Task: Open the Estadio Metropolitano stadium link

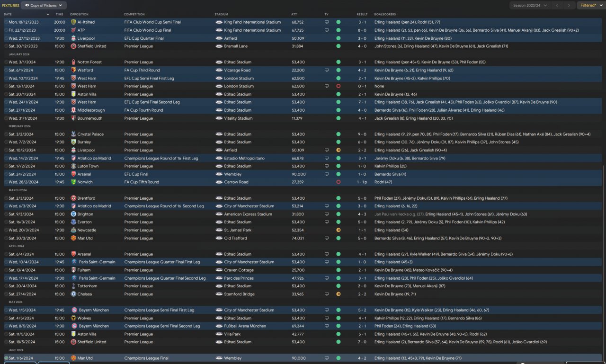Action: pyautogui.click(x=244, y=158)
